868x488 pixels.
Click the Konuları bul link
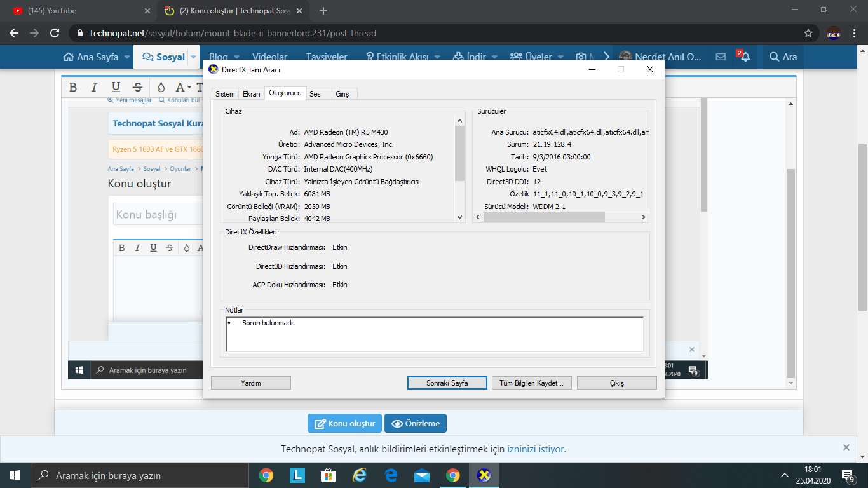pos(180,100)
